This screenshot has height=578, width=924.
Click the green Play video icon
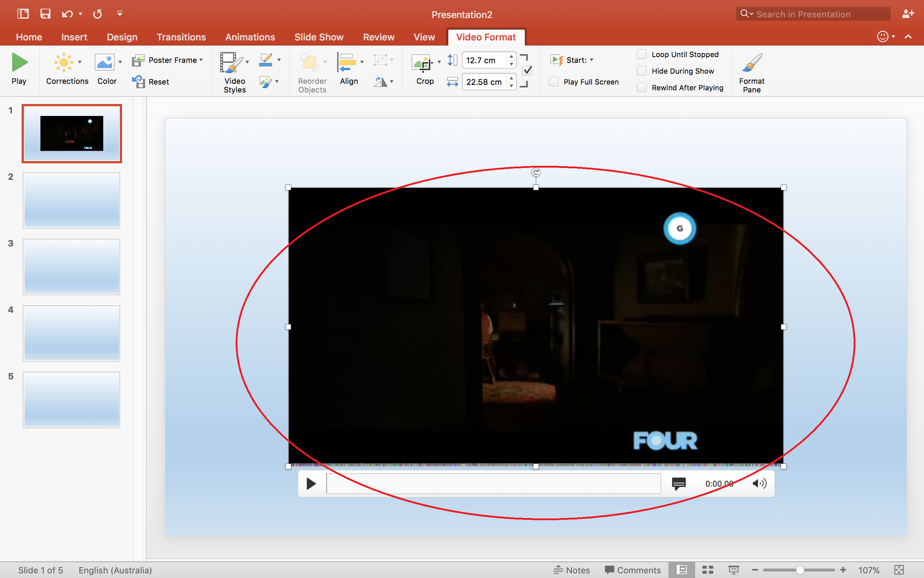[19, 62]
